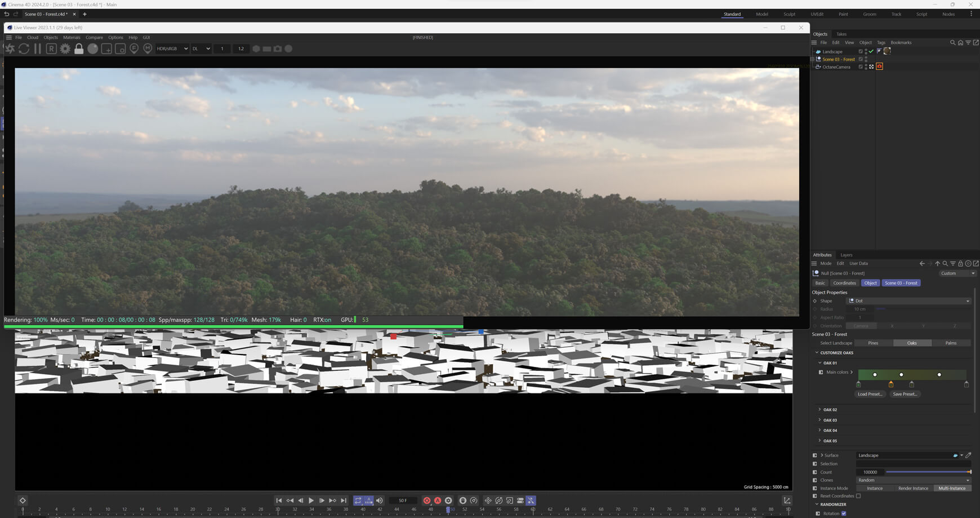The width and height of the screenshot is (980, 518).
Task: Toggle clay render sphere icon
Action: pyautogui.click(x=93, y=49)
